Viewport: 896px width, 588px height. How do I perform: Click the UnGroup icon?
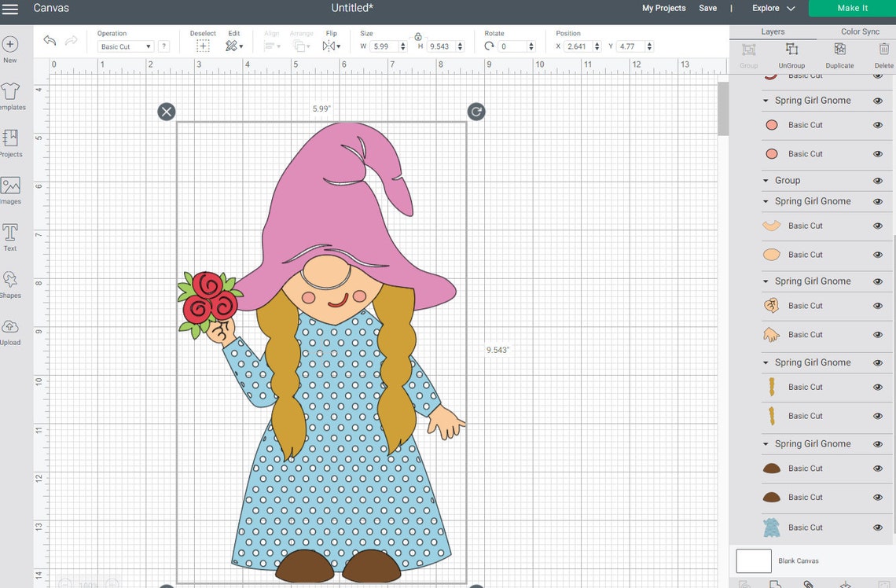(x=791, y=53)
